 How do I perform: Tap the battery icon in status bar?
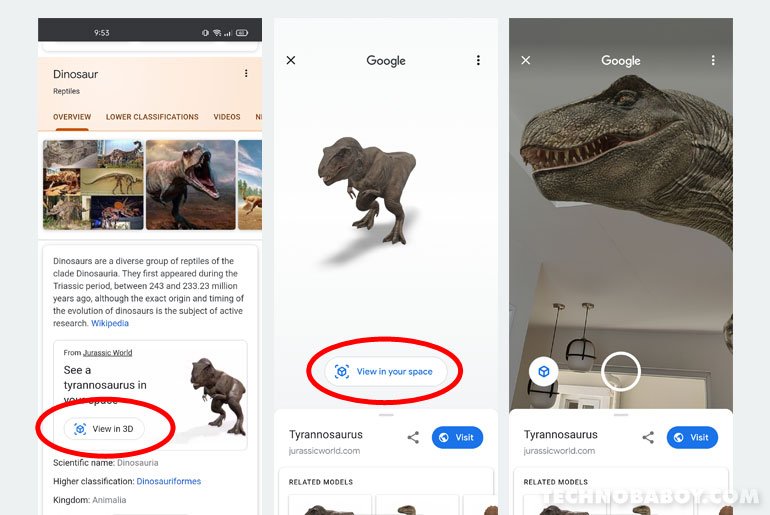pos(242,33)
